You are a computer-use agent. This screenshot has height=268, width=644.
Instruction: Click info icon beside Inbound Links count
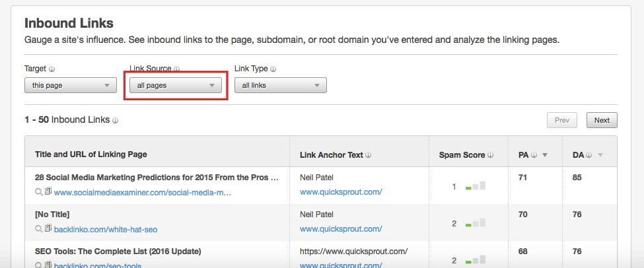(x=116, y=121)
